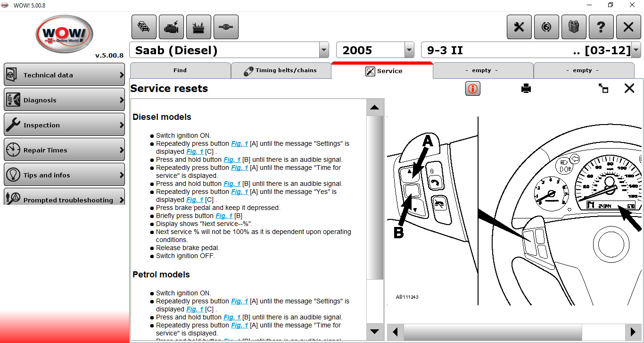Viewport: 644px width, 343px height.
Task: Expand the Diagnosis menu arrow
Action: 121,100
